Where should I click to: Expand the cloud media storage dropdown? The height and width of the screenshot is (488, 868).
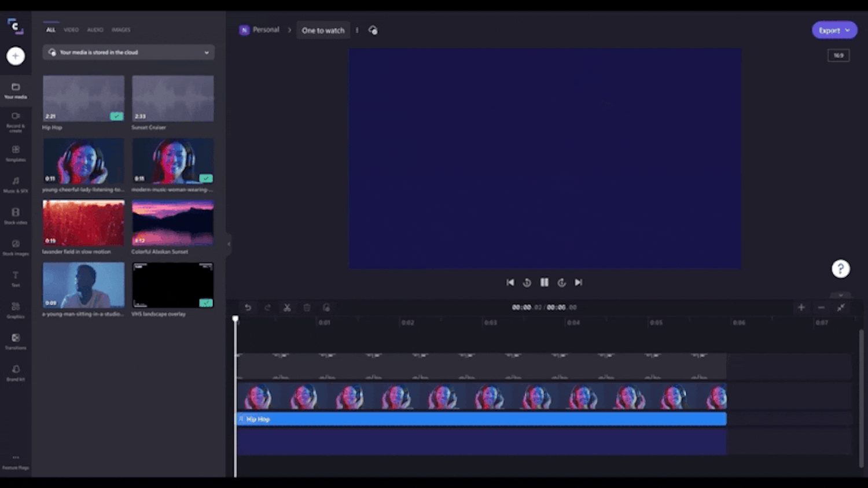pos(206,52)
